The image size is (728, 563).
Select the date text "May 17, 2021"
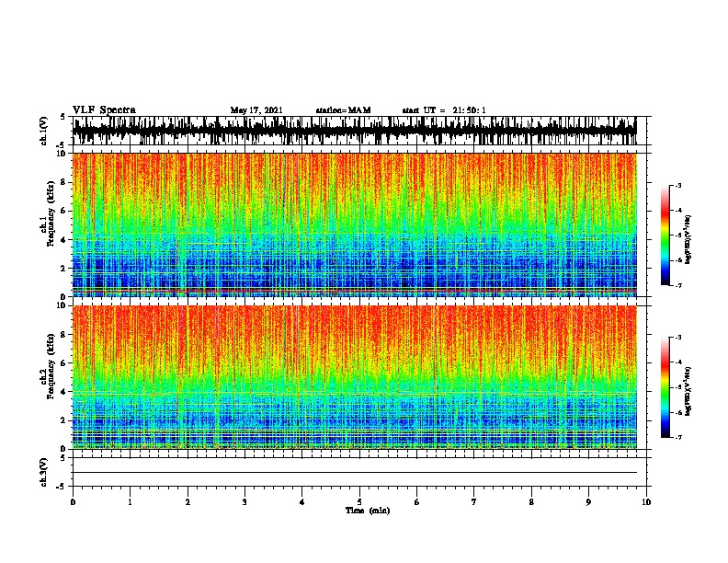click(256, 110)
